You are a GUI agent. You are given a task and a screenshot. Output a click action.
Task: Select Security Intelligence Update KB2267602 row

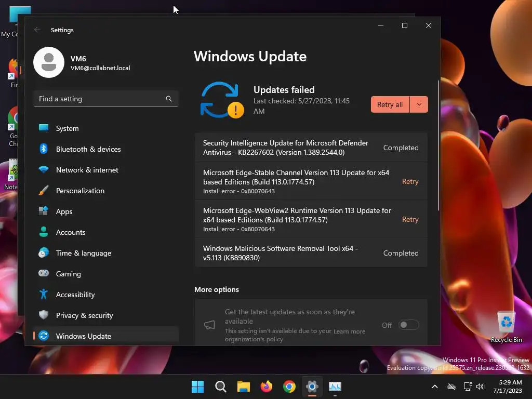(x=311, y=148)
